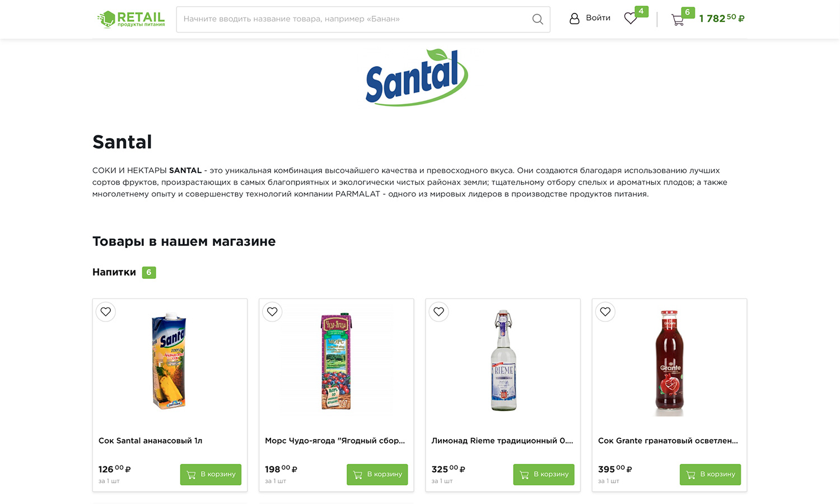Open the shopping cart icon in header
The width and height of the screenshot is (840, 504).
[x=678, y=20]
